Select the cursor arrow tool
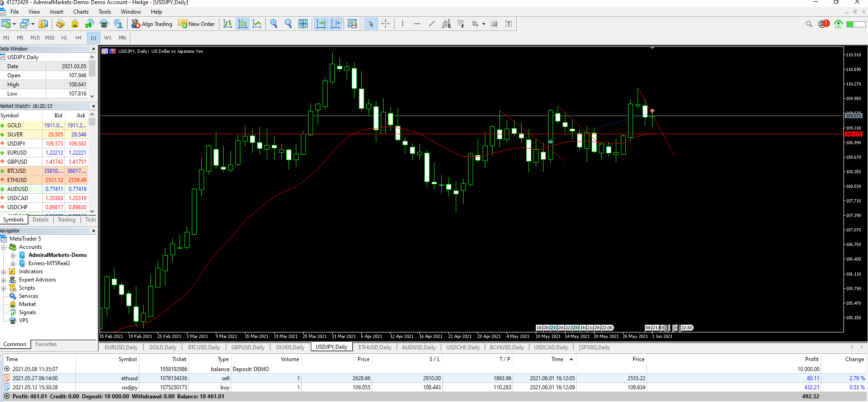This screenshot has width=868, height=402. click(x=371, y=24)
